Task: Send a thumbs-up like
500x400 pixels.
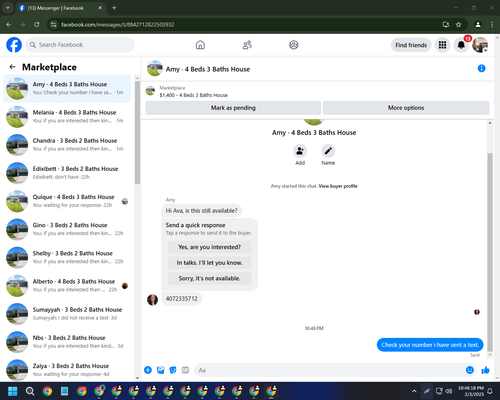Action: pos(485,370)
